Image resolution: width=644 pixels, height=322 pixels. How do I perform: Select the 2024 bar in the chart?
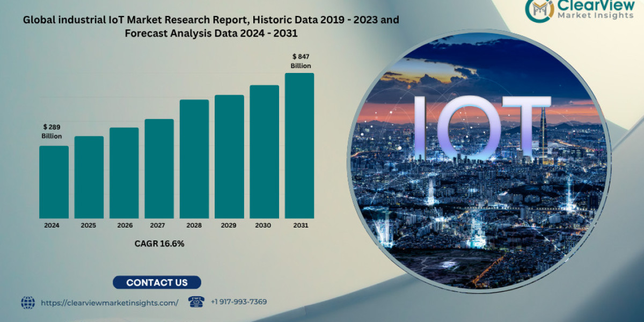point(54,182)
